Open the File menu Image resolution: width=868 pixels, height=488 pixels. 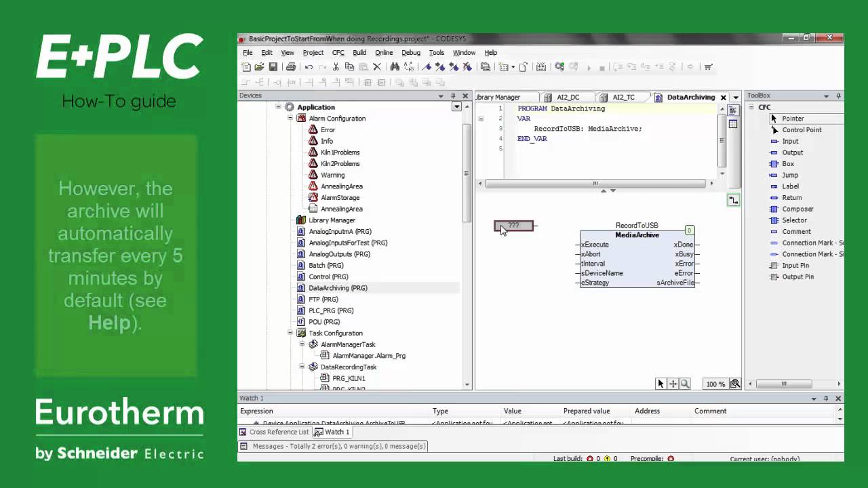(x=248, y=53)
